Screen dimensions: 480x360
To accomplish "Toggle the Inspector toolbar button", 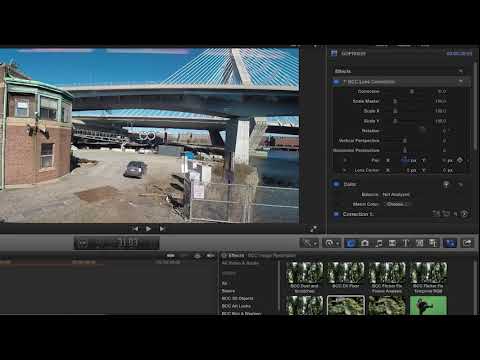I will [x=450, y=243].
